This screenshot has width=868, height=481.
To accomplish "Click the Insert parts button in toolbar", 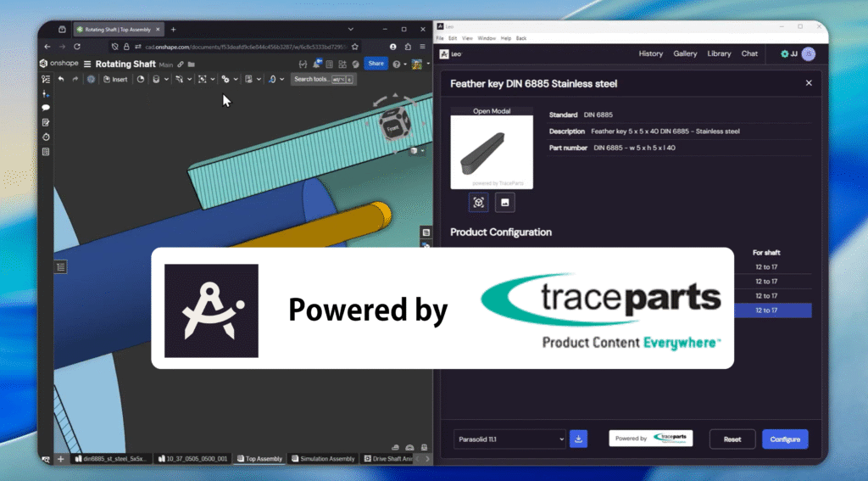I will (x=115, y=79).
